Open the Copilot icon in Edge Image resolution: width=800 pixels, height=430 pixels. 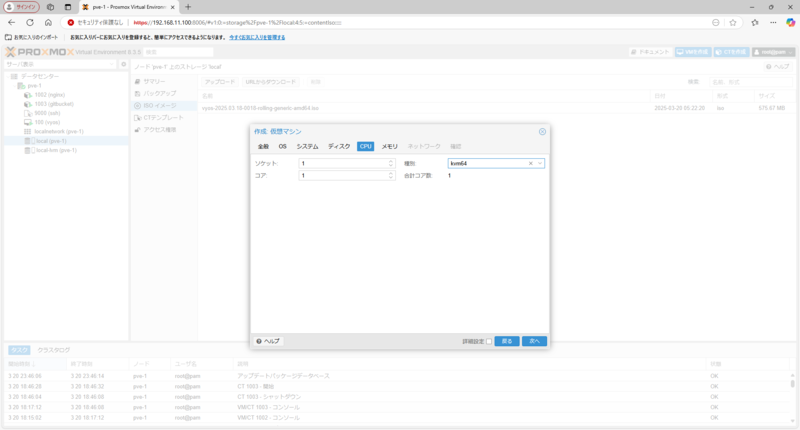pyautogui.click(x=790, y=22)
